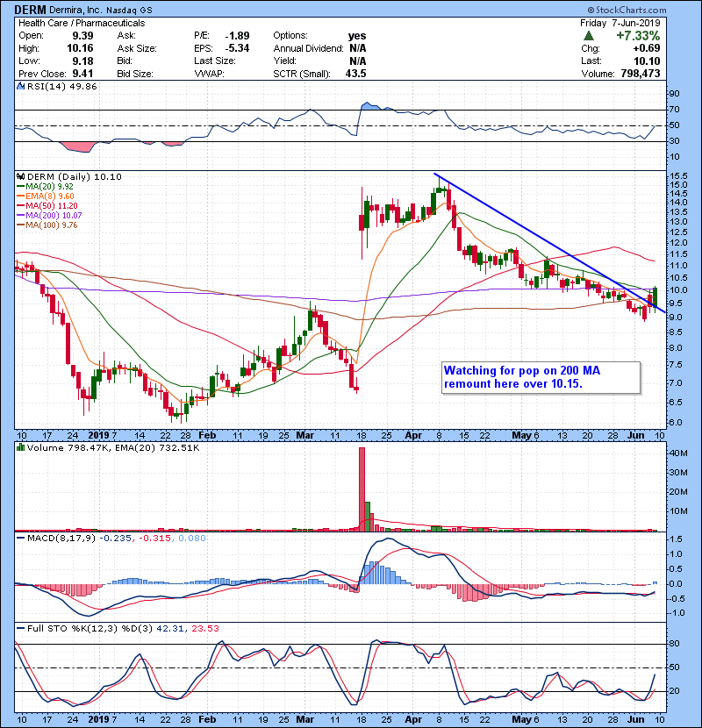The height and width of the screenshot is (728, 702).
Task: Click the 40M label on volume axis
Action: [677, 453]
